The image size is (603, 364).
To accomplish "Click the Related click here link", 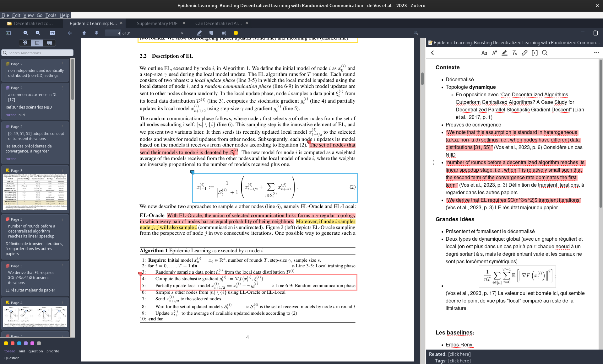I will point(459,354).
